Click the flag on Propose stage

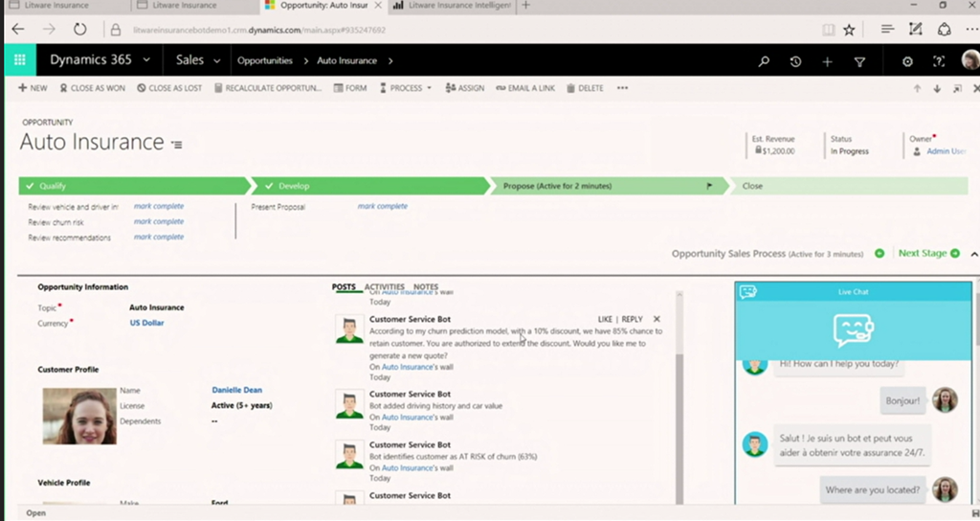tap(709, 186)
